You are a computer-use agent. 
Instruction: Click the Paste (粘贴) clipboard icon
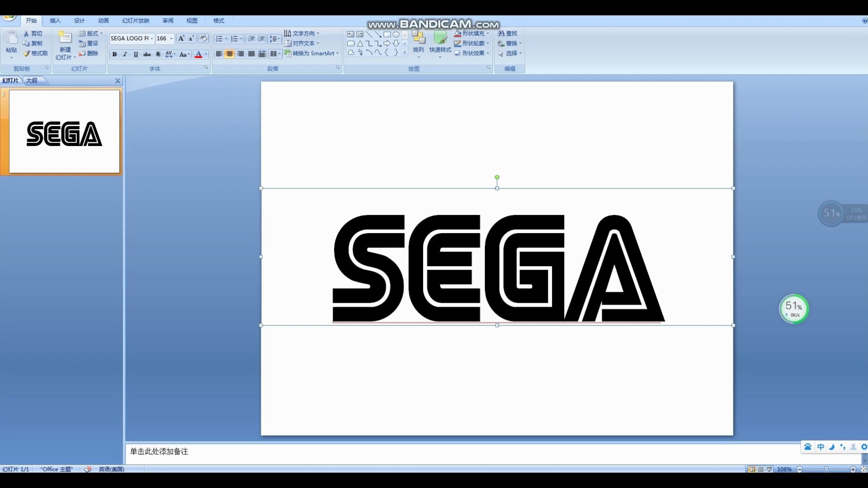(x=12, y=38)
